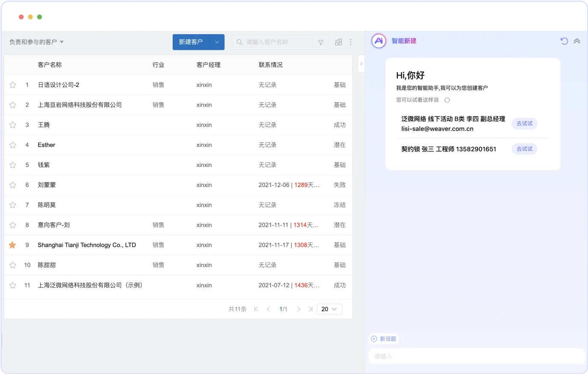
Task: Try the 契约锁 张三 example prompt
Action: point(524,149)
